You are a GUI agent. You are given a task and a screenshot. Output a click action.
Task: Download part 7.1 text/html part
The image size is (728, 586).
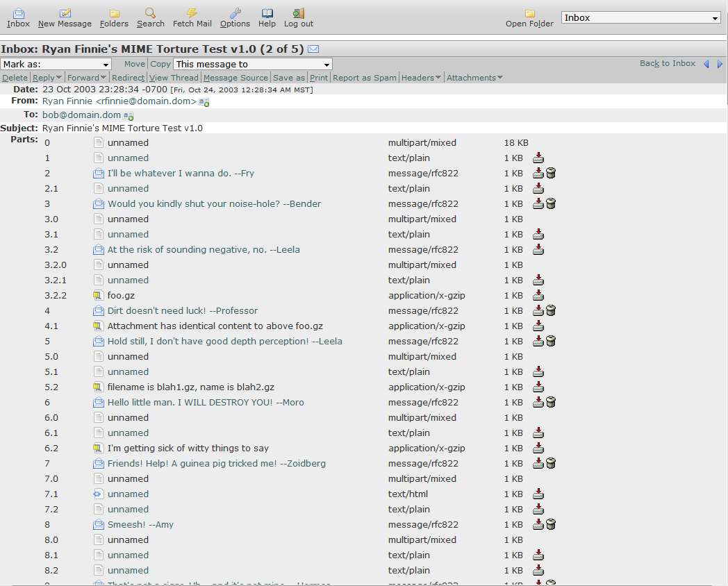[x=538, y=494]
